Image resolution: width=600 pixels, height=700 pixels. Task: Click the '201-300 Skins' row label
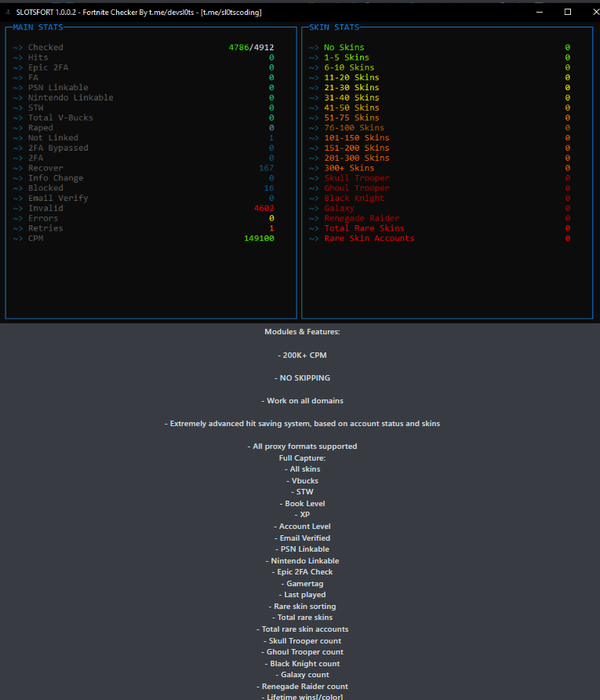[x=357, y=158]
